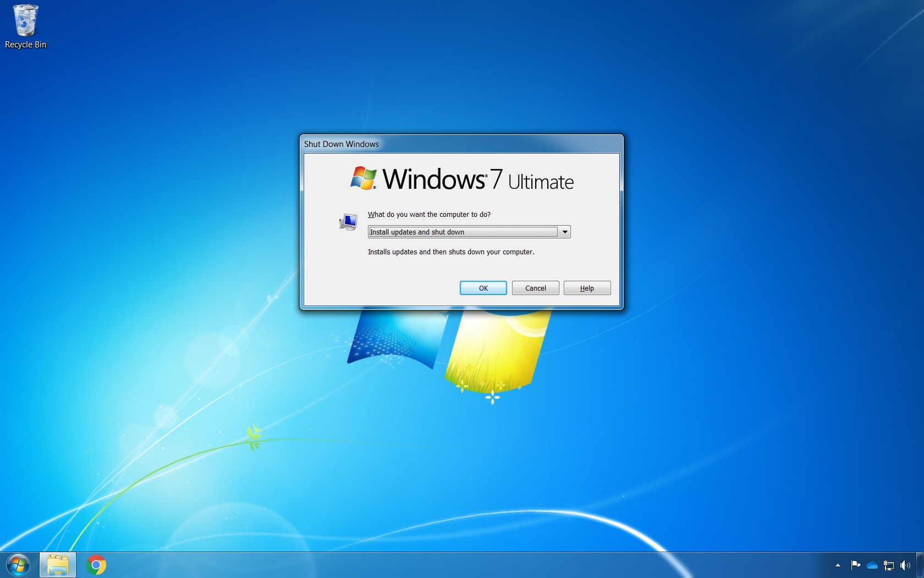Screen dimensions: 924x578
Task: Launch Google Chrome from the taskbar
Action: pyautogui.click(x=96, y=565)
